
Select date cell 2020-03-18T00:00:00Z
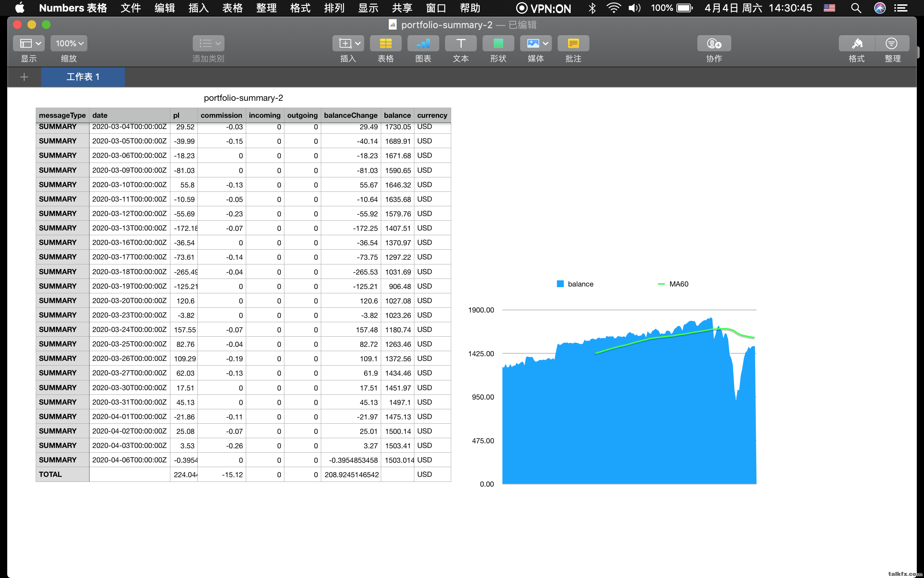pos(130,272)
